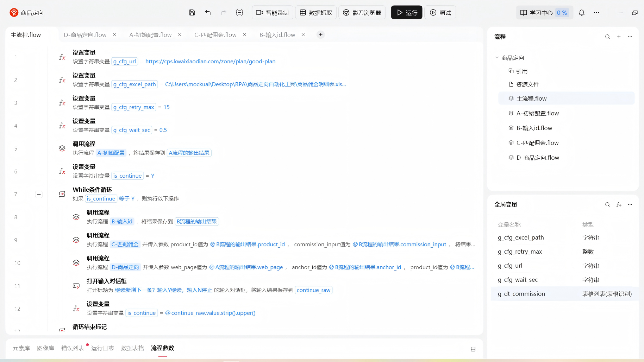Switch to B-输入id.flow tab

(277, 35)
